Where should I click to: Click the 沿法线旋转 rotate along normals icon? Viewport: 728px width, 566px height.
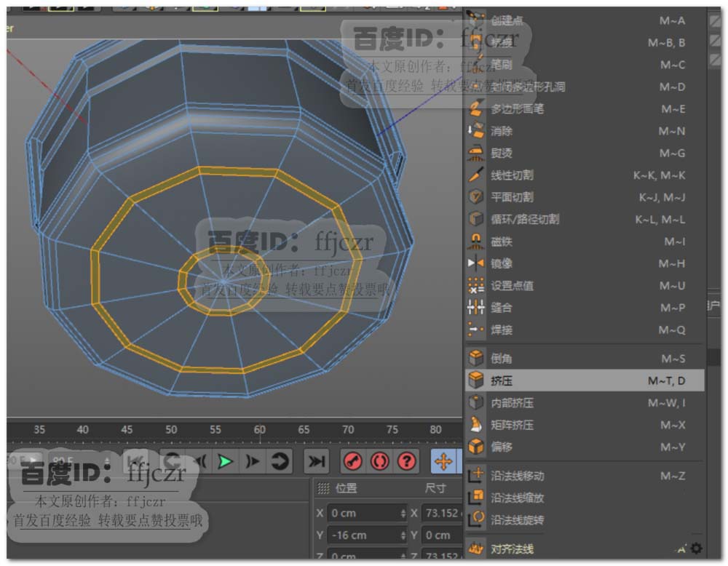pos(476,519)
